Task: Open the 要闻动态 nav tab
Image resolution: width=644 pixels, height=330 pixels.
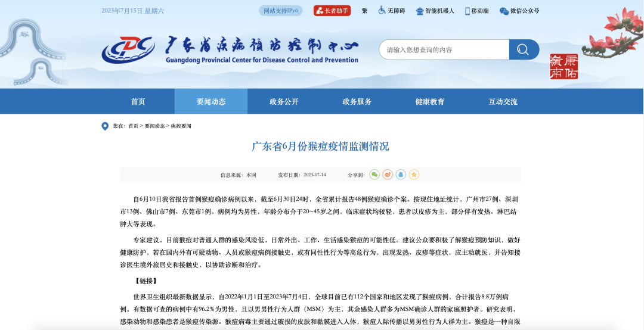Action: coord(211,101)
